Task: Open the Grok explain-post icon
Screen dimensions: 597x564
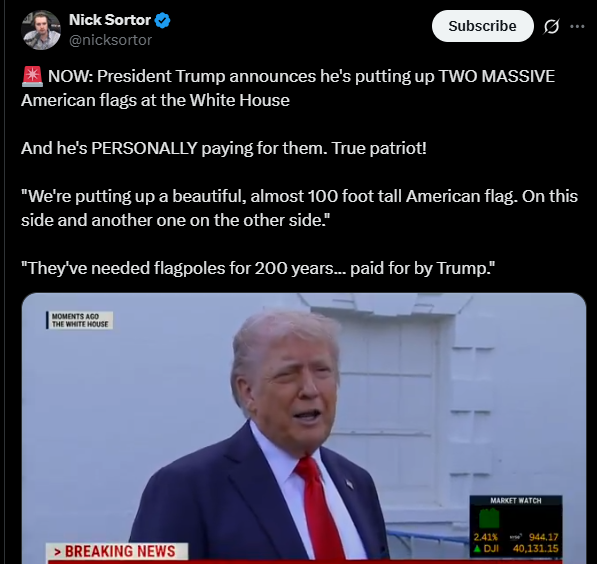Action: [x=551, y=26]
